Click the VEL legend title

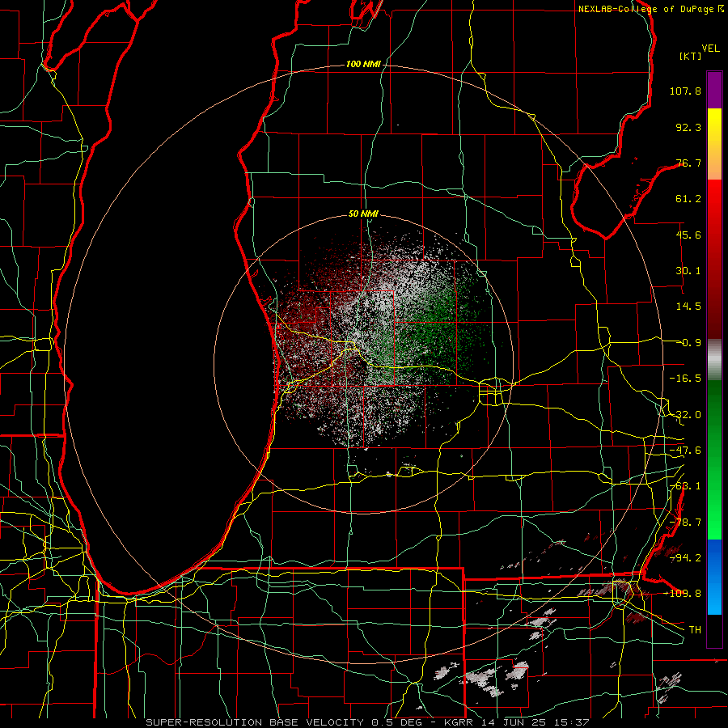point(710,49)
